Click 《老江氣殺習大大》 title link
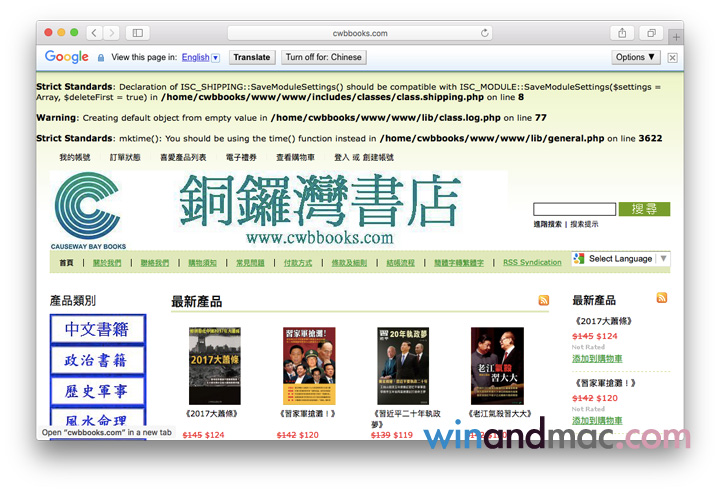The width and height of the screenshot is (720, 492). (x=500, y=414)
